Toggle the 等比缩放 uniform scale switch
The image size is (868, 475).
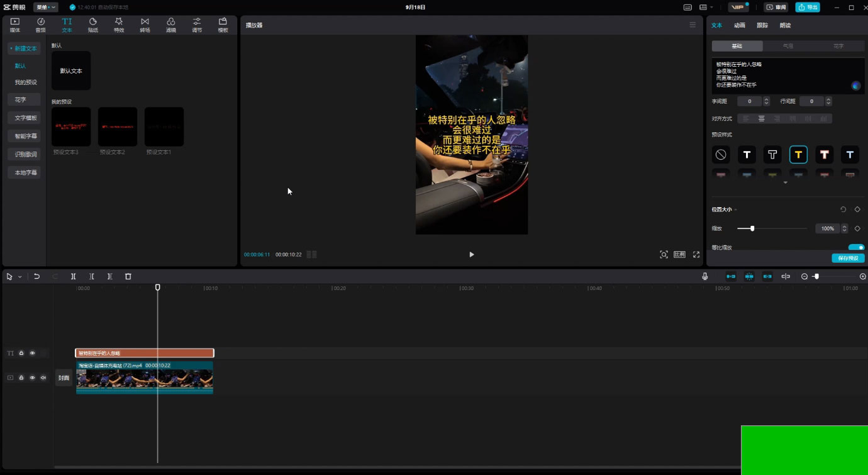pos(856,248)
